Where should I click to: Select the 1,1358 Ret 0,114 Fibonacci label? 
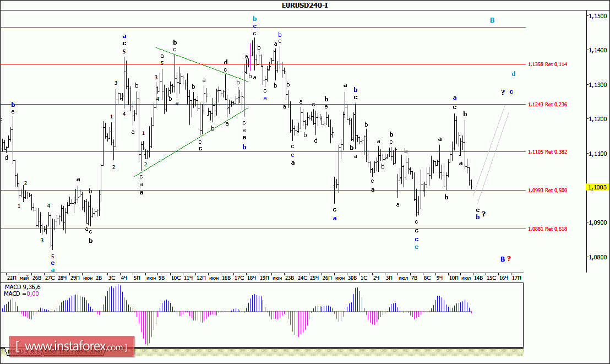click(547, 64)
